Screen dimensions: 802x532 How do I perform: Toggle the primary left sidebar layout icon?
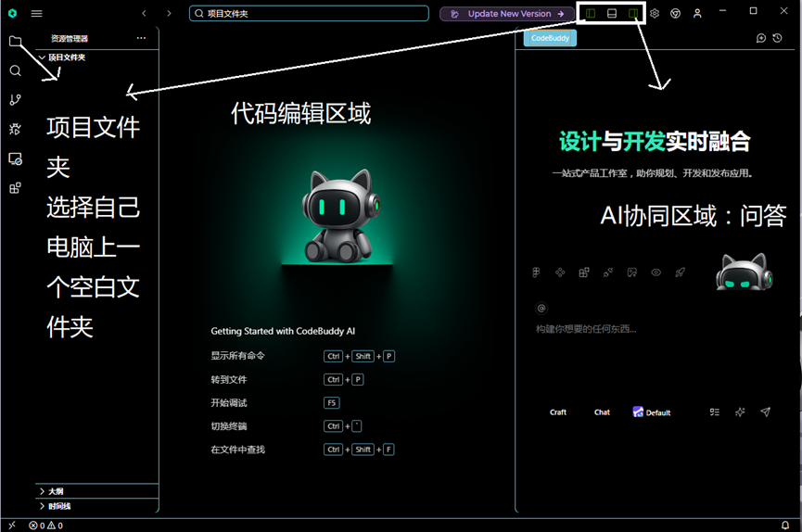pyautogui.click(x=591, y=13)
